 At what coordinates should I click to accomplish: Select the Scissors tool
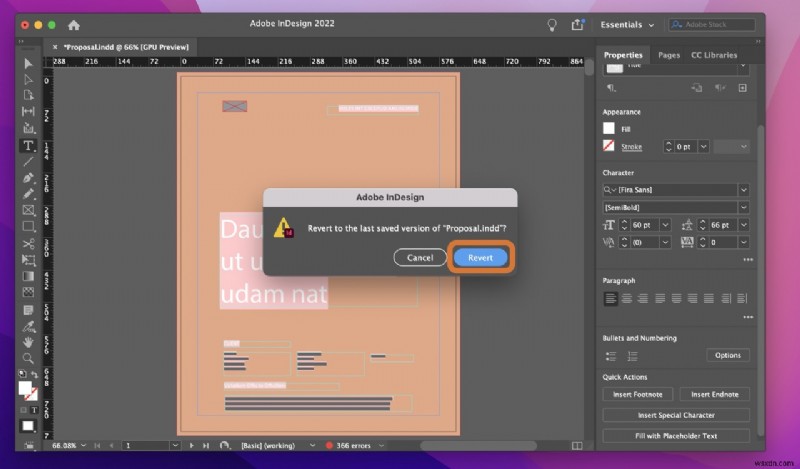coord(28,243)
